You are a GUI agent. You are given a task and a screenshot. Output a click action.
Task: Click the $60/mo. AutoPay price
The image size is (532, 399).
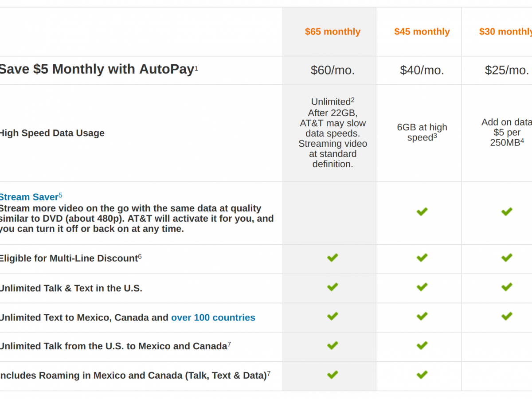[x=332, y=70]
